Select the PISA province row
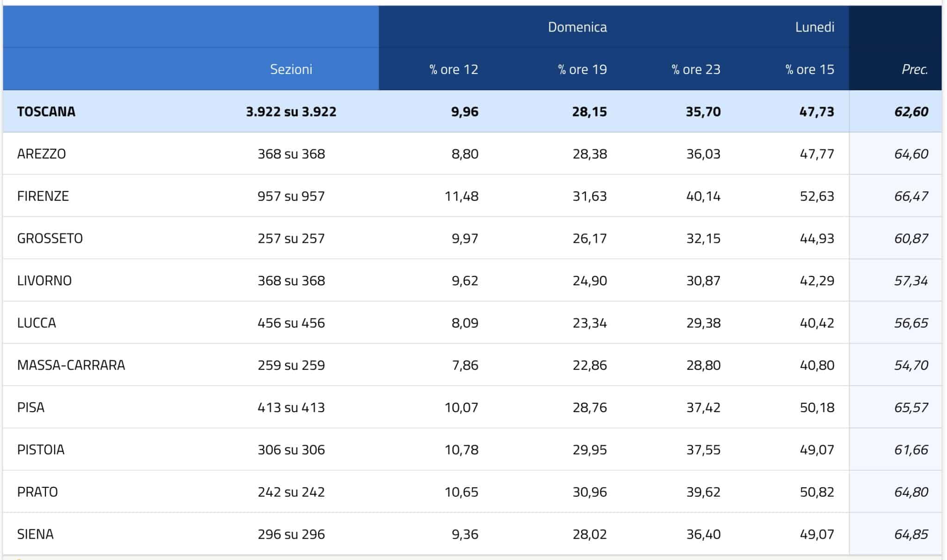 coord(31,407)
